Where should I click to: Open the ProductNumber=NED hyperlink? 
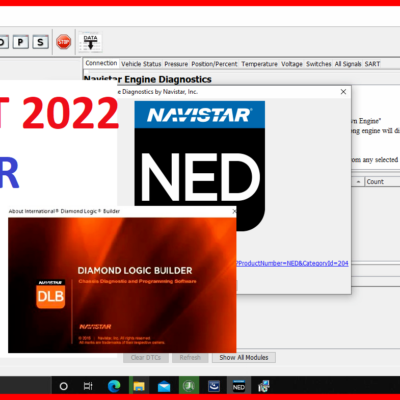292,263
